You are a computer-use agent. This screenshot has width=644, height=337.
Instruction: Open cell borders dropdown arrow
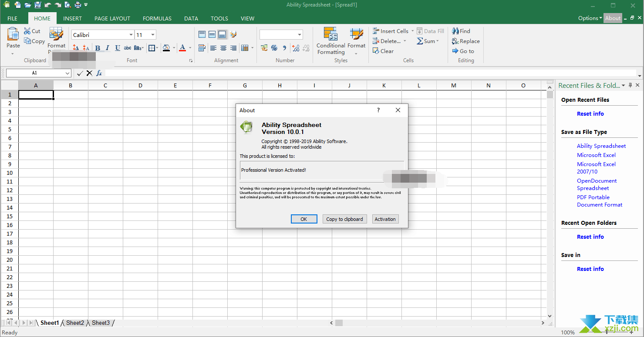click(158, 48)
